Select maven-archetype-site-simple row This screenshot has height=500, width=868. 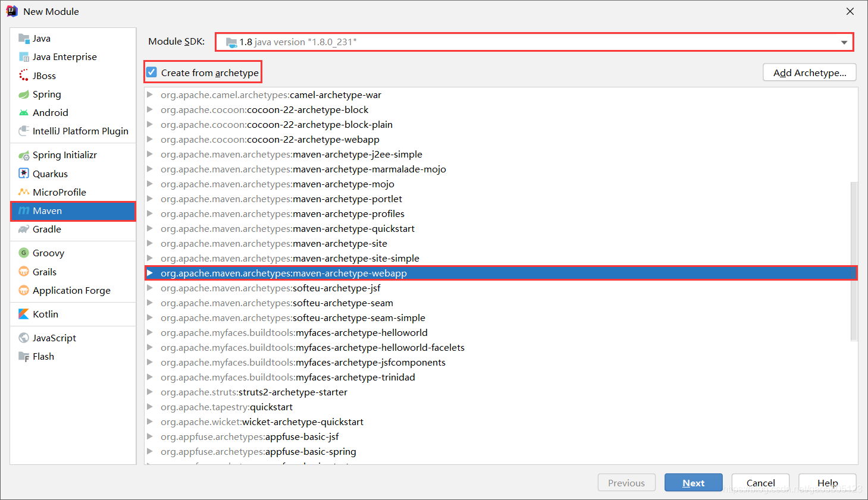[501, 258]
